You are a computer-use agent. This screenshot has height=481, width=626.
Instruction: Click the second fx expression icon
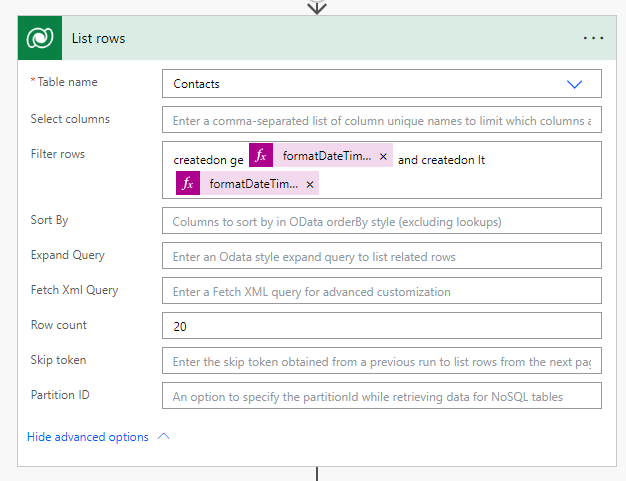click(187, 184)
